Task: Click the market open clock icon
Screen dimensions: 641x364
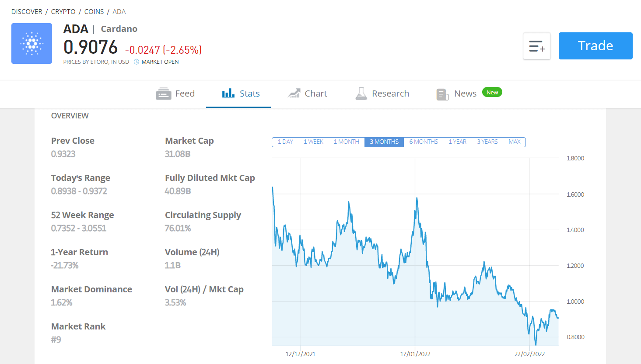Action: 137,62
